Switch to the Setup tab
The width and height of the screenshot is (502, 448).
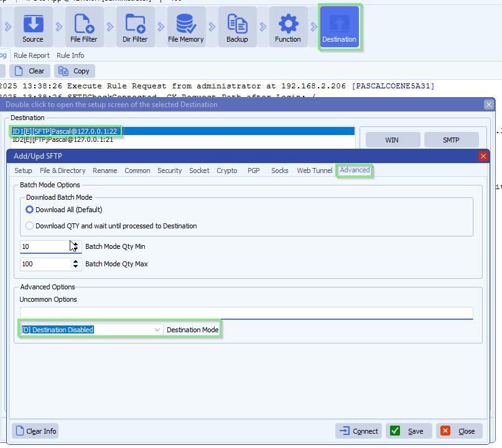pos(23,170)
